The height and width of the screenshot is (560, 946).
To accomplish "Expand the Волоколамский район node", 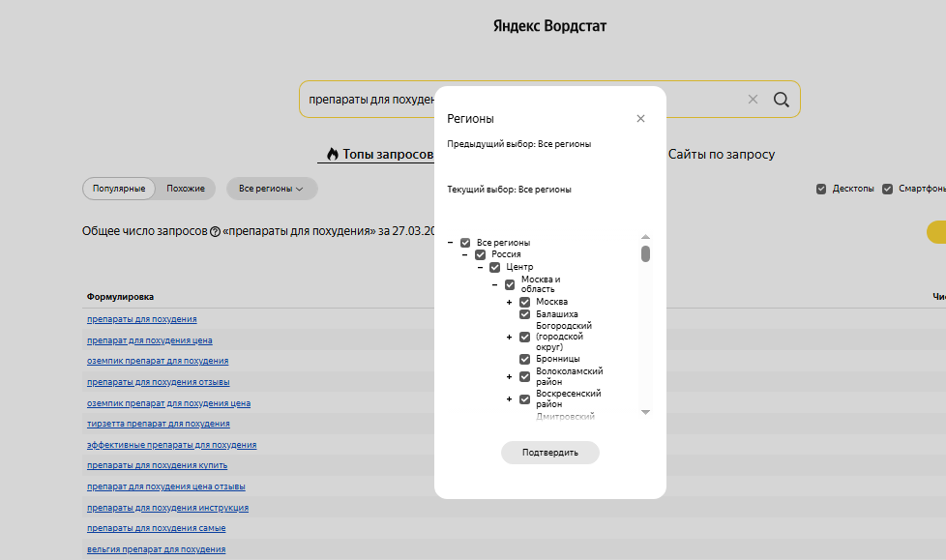I will 509,376.
